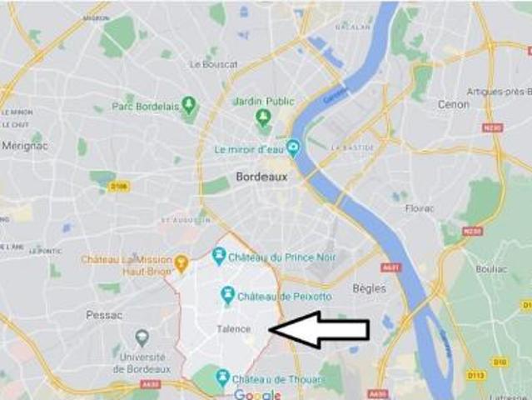Click the Parc Bordelais park pin icon
Image resolution: width=532 pixels, height=400 pixels.
pyautogui.click(x=189, y=105)
